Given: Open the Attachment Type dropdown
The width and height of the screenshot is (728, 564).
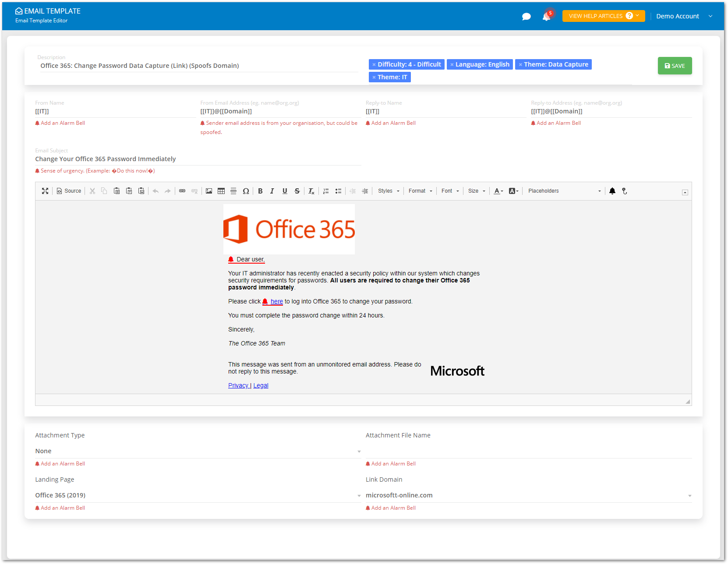Looking at the screenshot, I should [x=198, y=451].
